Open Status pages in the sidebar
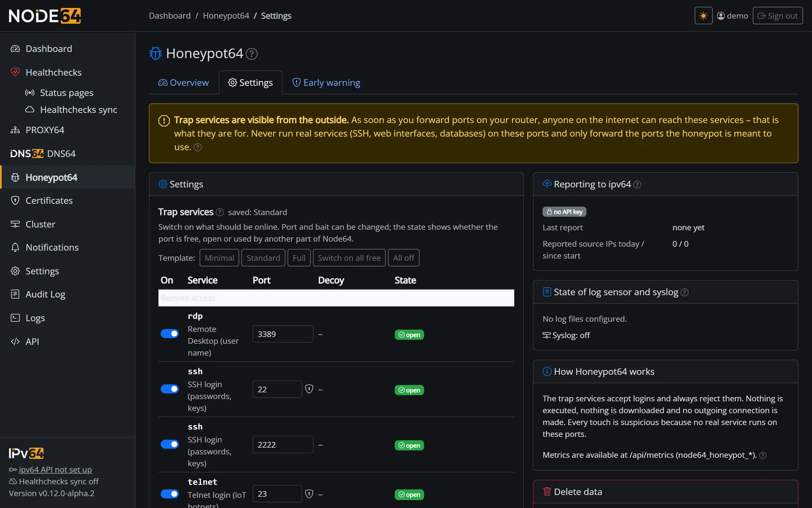Image resolution: width=812 pixels, height=508 pixels. point(67,93)
